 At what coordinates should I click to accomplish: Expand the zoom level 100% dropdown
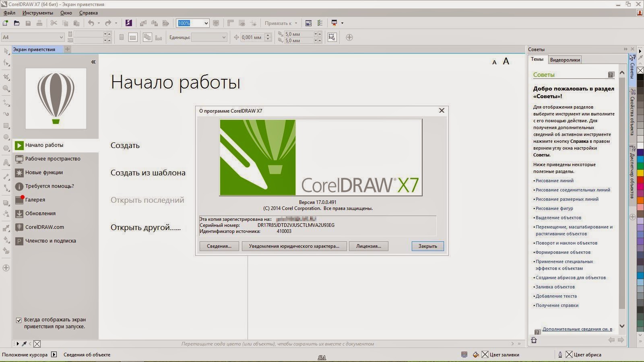point(206,23)
